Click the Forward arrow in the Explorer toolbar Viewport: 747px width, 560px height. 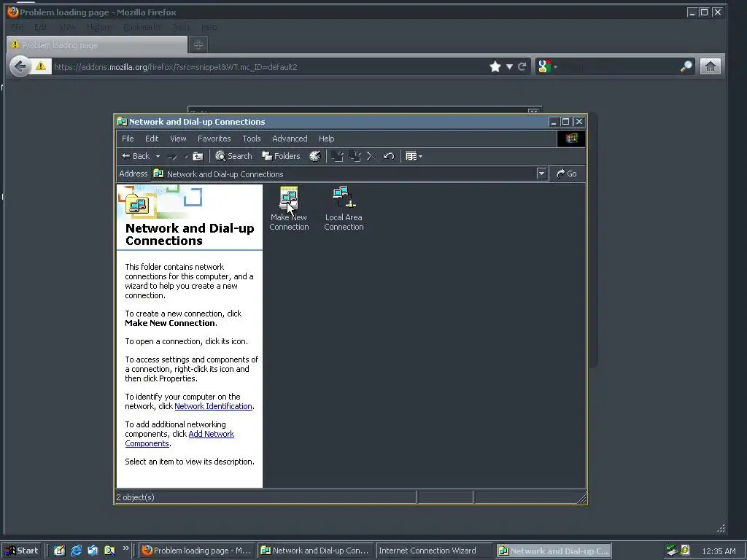coord(172,156)
